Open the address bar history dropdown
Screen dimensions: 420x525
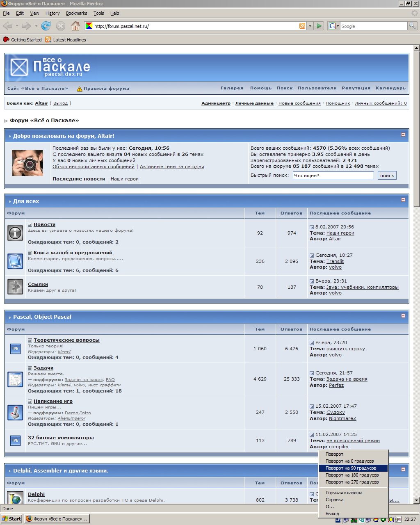point(310,26)
